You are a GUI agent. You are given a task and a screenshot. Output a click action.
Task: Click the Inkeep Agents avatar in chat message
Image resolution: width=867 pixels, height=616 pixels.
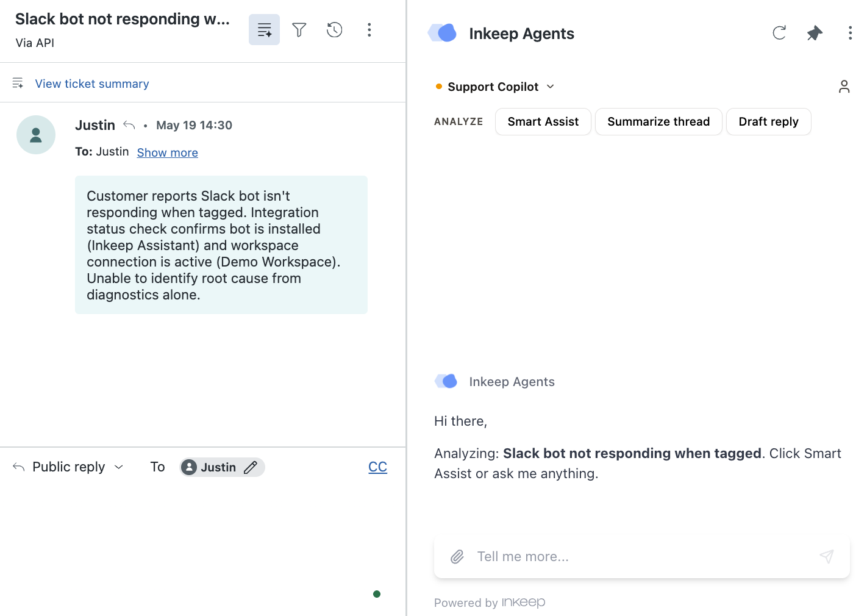tap(446, 381)
